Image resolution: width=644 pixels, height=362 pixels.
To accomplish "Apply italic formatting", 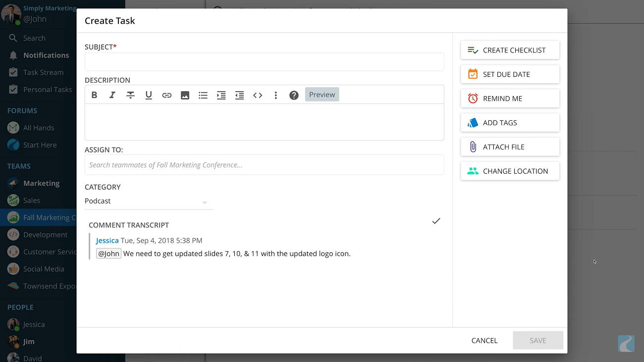I will click(112, 95).
